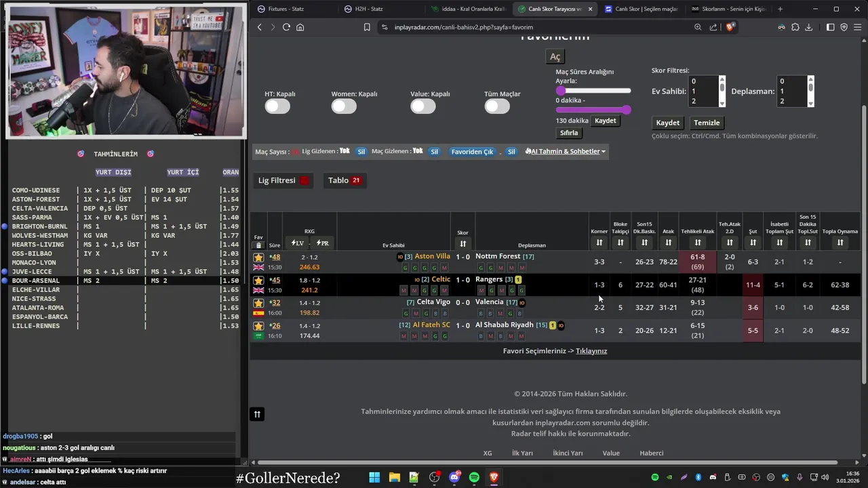Screen dimensions: 868x488
Task: Sort the table by Korner column
Action: tap(599, 243)
